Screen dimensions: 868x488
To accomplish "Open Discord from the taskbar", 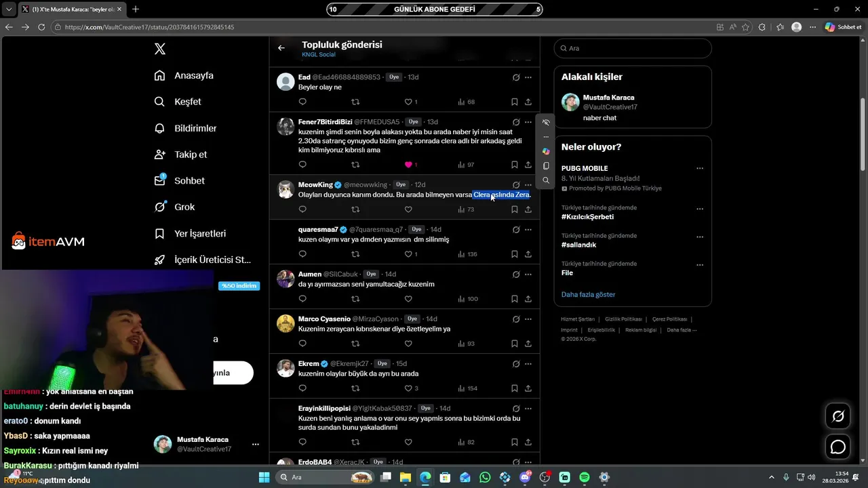I will [525, 477].
